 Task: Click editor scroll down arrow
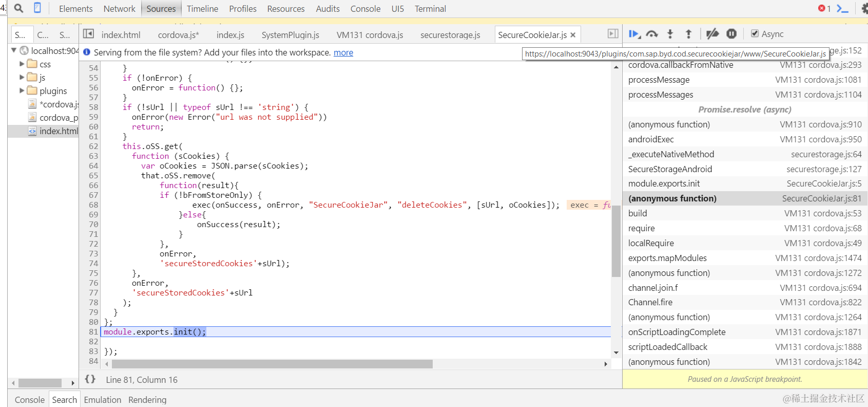coord(616,353)
